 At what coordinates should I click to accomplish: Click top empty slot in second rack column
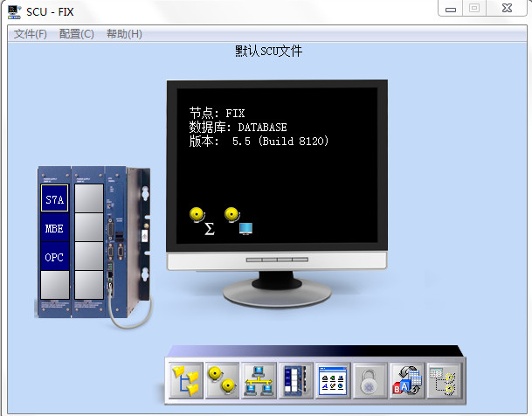click(x=87, y=200)
